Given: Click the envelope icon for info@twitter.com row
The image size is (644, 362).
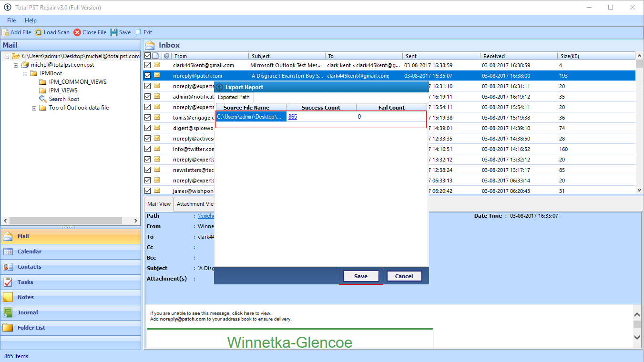Looking at the screenshot, I should [157, 149].
